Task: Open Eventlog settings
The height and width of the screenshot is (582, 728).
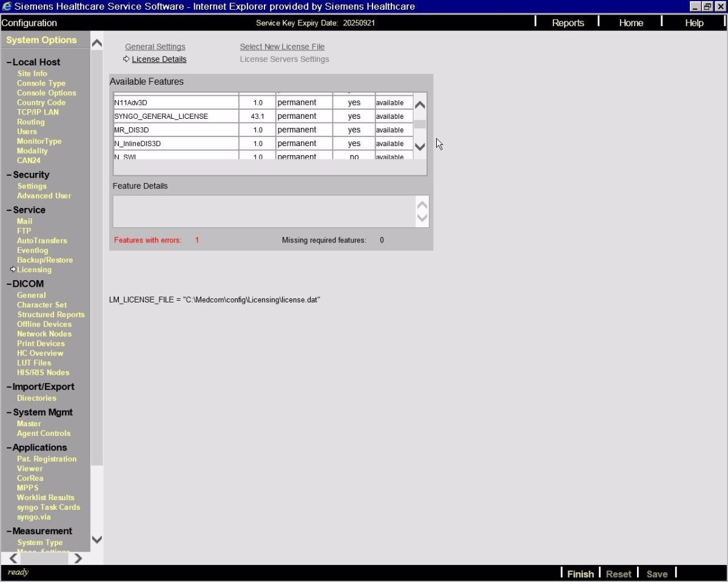Action: coord(32,250)
